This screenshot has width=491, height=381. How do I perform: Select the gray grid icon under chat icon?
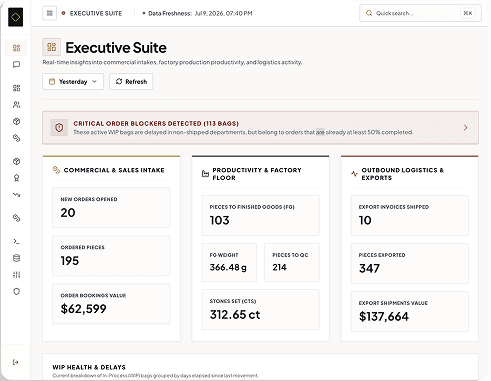[16, 88]
